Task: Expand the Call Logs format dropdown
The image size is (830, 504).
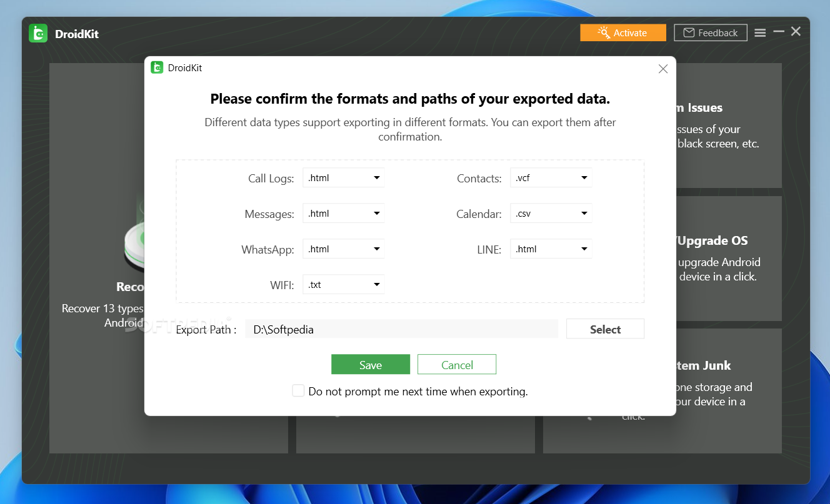Action: tap(344, 178)
